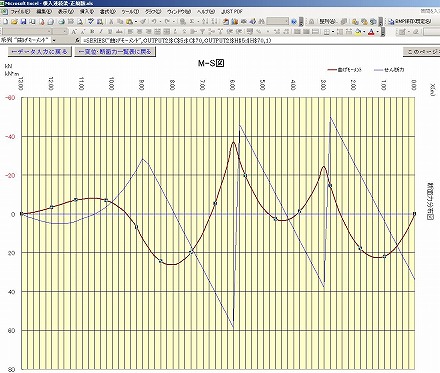Click the Print icon in toolbar
The height and width of the screenshot is (373, 440).
click(x=61, y=22)
